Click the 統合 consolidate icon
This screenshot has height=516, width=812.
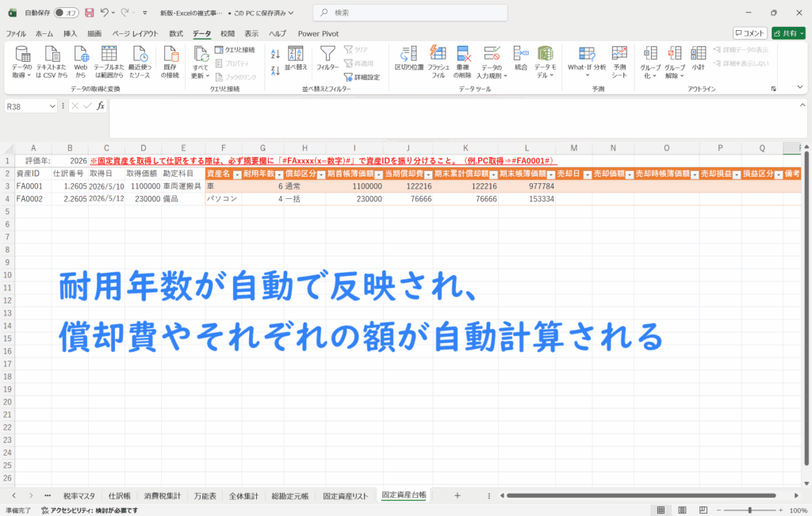[520, 57]
